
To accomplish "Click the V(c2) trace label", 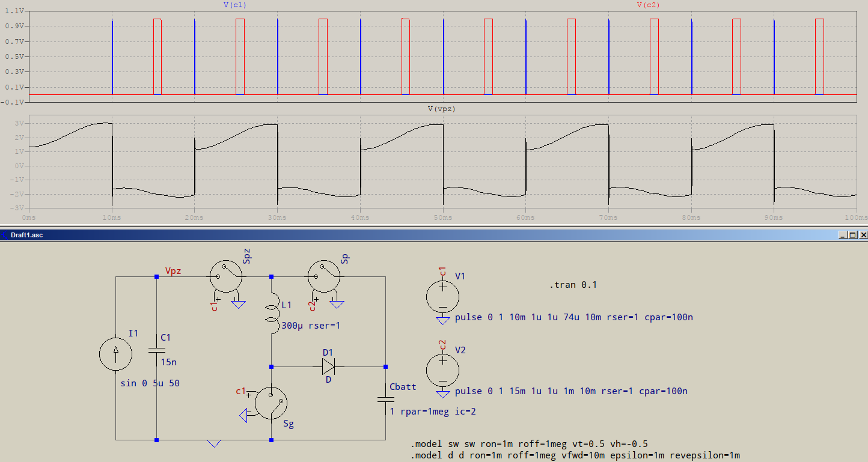I will 649,5.
